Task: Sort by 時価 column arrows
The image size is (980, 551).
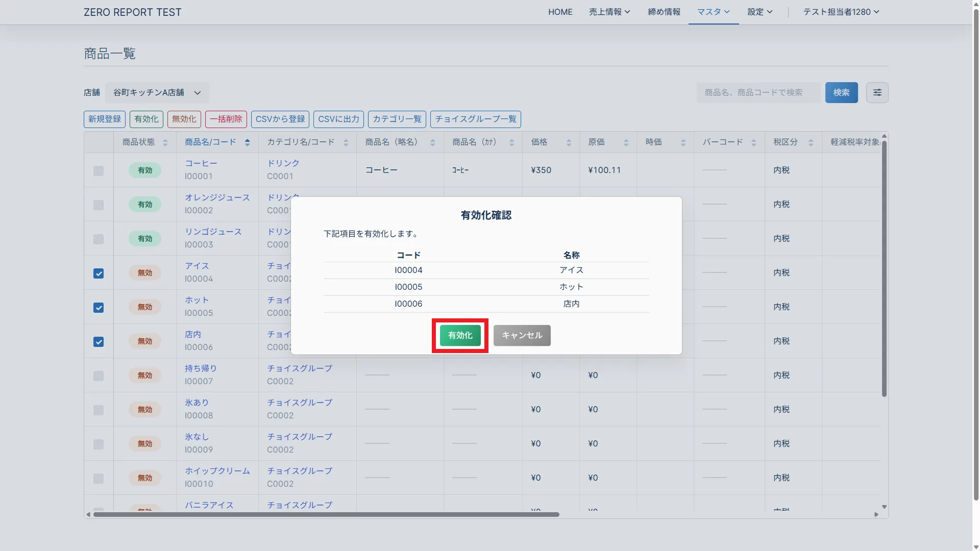Action: tap(683, 142)
